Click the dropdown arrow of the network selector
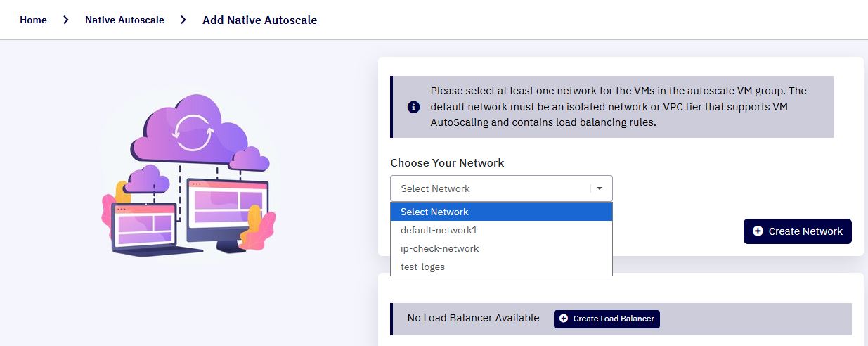 point(600,188)
